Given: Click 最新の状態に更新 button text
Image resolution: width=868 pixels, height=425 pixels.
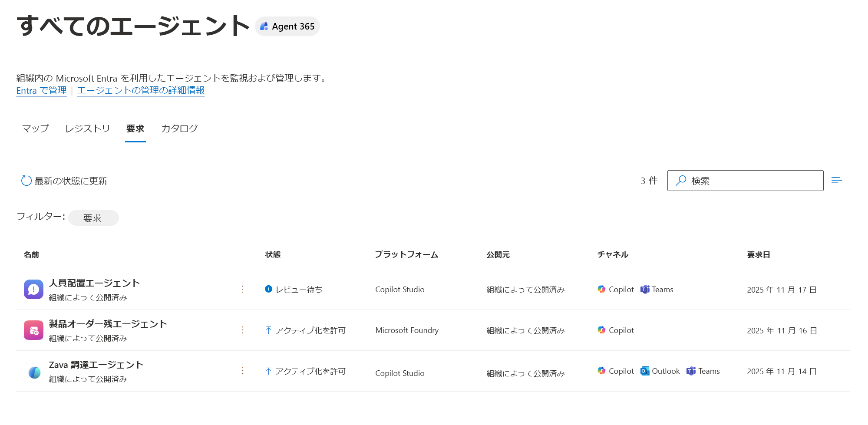Looking at the screenshot, I should click(x=71, y=181).
